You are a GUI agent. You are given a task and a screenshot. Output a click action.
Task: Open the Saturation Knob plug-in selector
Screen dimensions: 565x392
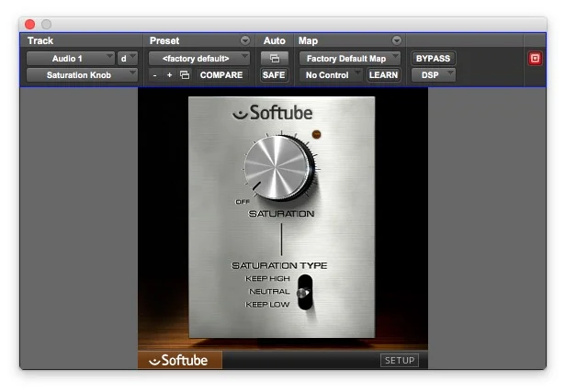click(82, 75)
